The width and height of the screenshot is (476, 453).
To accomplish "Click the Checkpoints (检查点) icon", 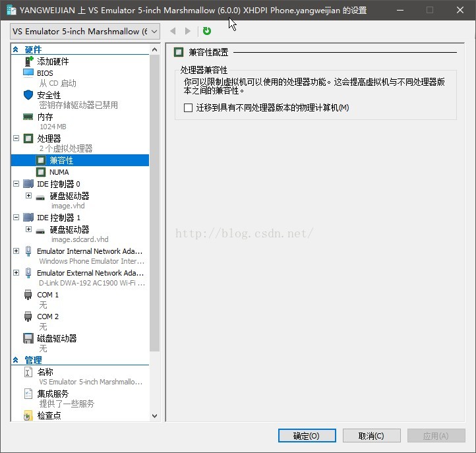I will click(x=28, y=415).
